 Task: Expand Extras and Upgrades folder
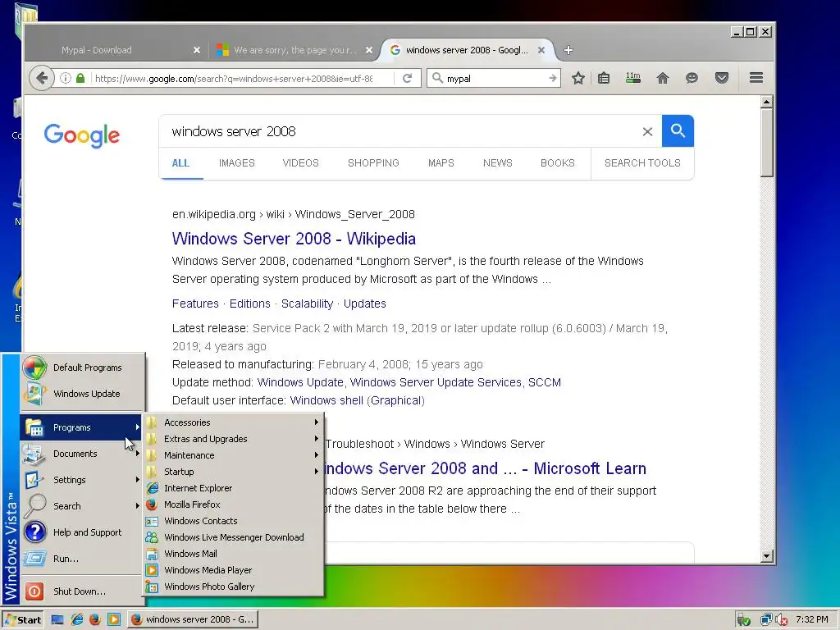[234, 439]
